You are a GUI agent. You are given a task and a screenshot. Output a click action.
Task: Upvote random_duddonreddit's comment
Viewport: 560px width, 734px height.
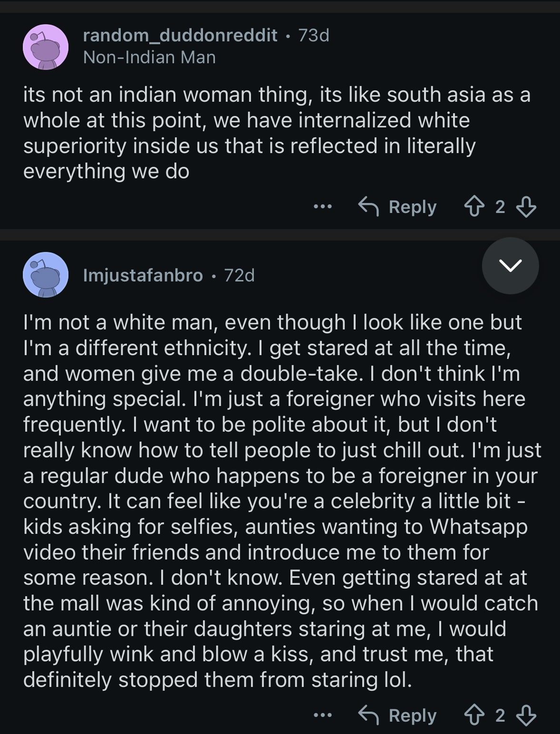(x=473, y=207)
